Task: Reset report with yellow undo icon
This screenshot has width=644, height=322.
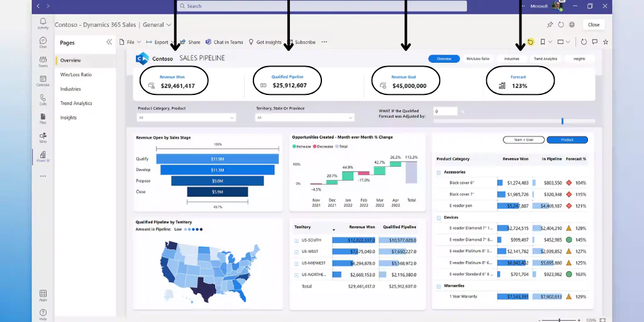Action: tap(530, 42)
